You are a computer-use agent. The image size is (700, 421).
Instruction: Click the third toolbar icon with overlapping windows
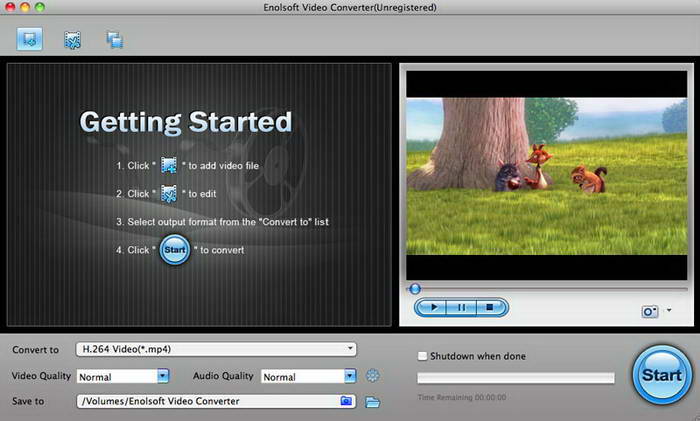pyautogui.click(x=115, y=40)
